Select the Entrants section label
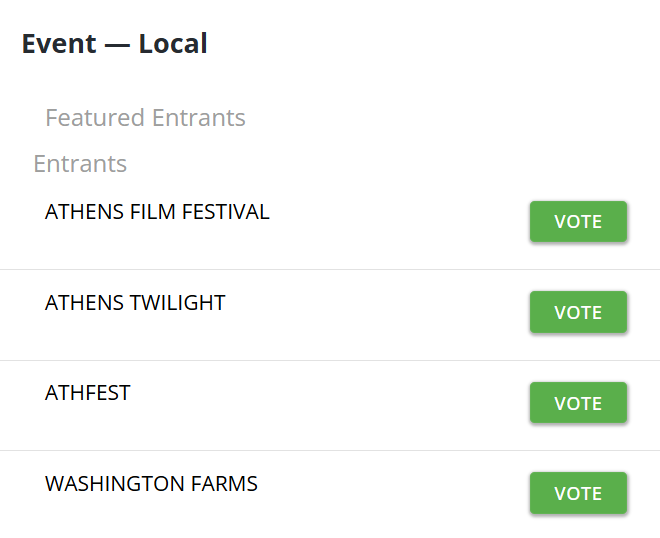Screen dimensions: 660x538 tap(80, 164)
